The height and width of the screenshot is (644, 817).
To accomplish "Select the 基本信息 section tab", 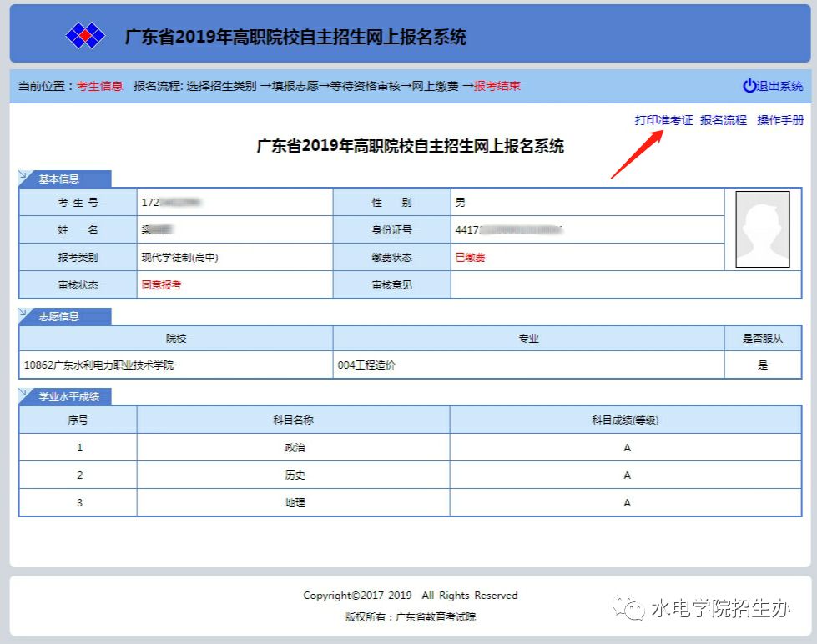I will pyautogui.click(x=58, y=179).
